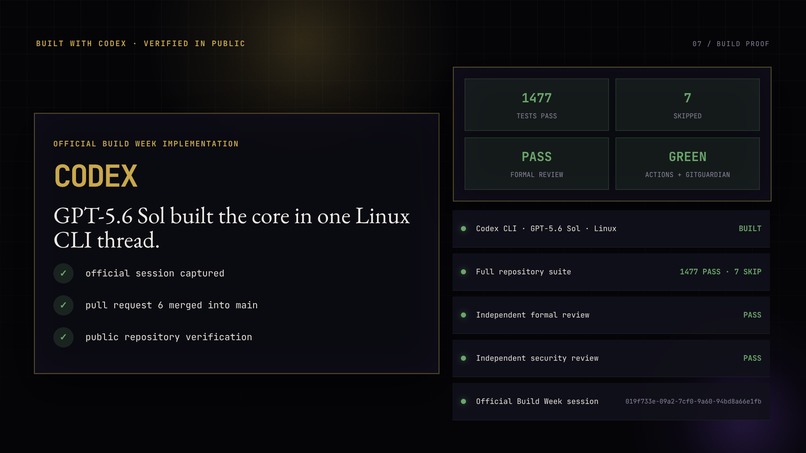Click the CODEX gold heading

coord(96,176)
